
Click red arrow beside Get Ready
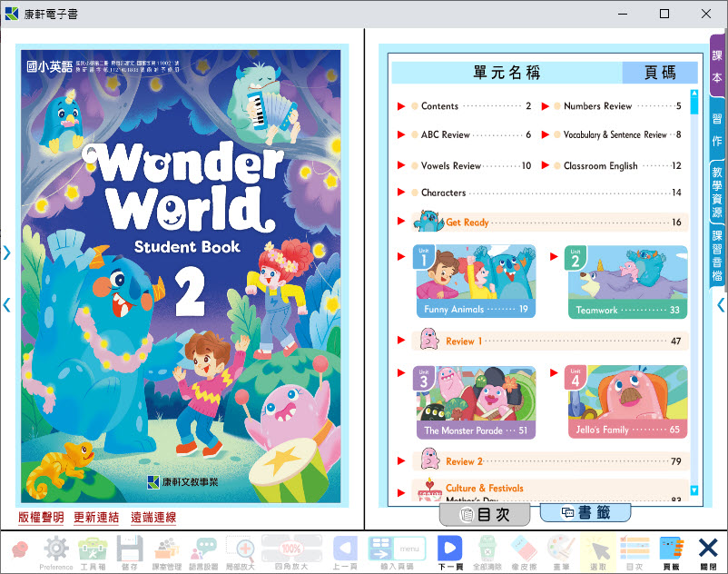point(401,221)
